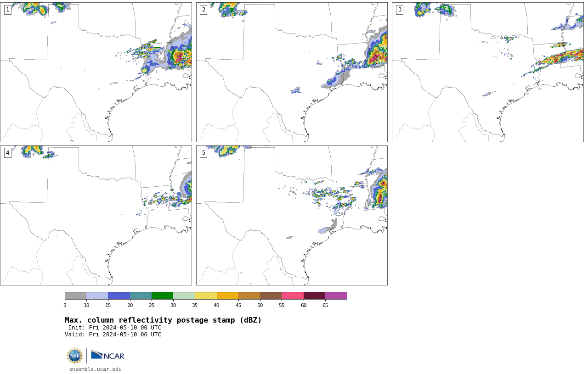Click the ensemble.ucar.edu text

click(96, 369)
